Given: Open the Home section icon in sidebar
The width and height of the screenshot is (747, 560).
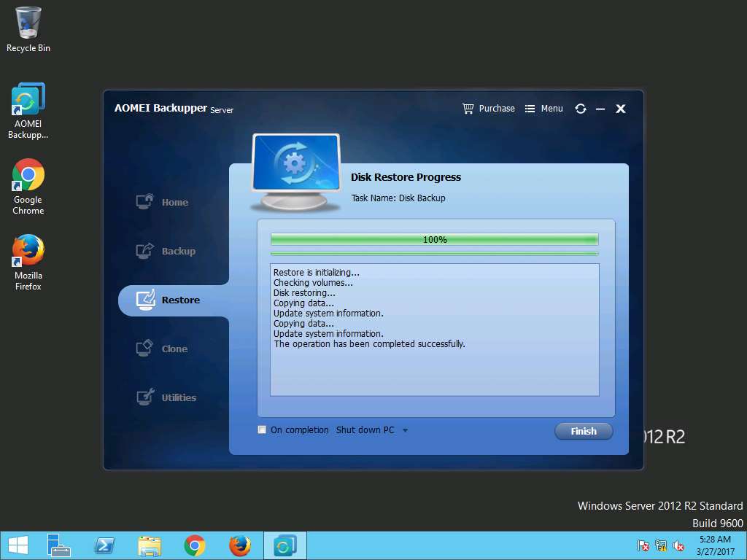Looking at the screenshot, I should [145, 201].
